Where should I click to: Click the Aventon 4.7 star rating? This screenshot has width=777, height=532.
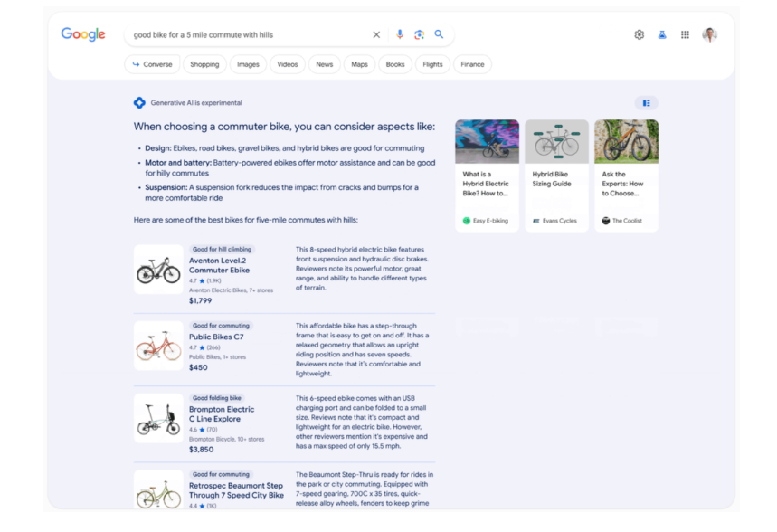click(204, 280)
